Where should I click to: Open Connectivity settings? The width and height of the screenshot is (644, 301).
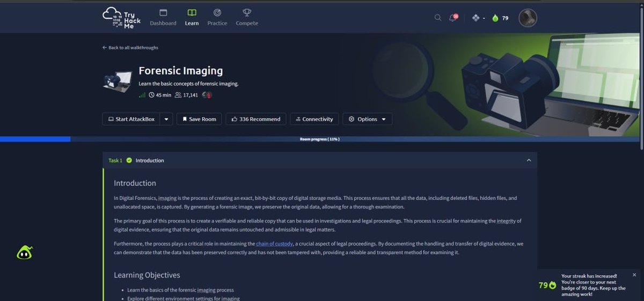pos(314,119)
